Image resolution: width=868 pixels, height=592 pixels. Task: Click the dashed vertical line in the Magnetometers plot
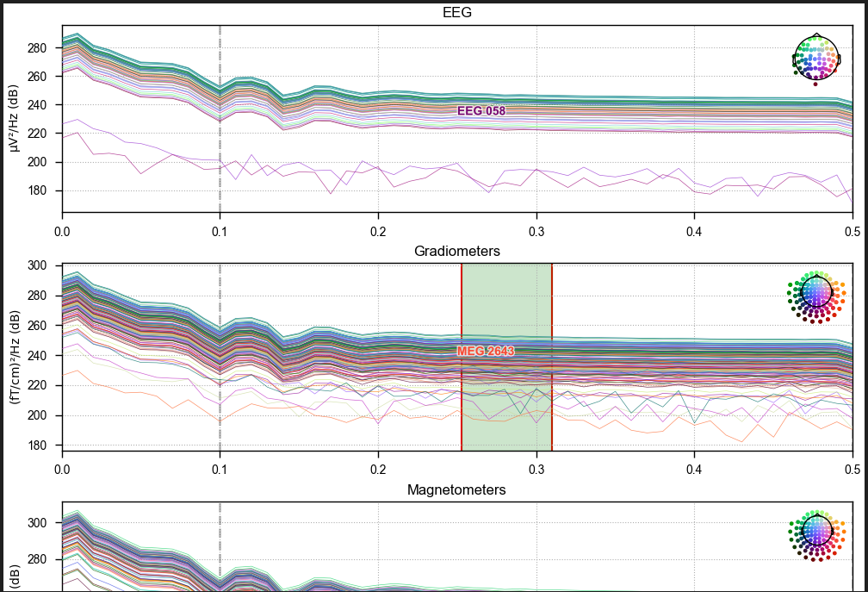pos(220,547)
